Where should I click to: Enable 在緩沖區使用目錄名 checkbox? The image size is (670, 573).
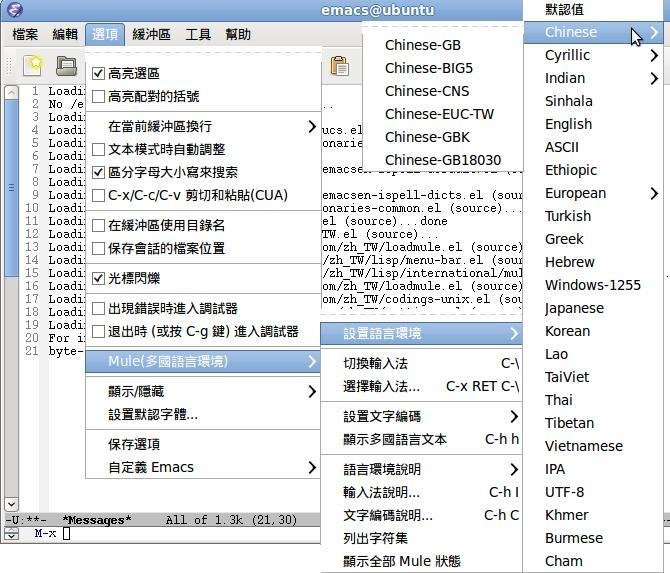98,226
